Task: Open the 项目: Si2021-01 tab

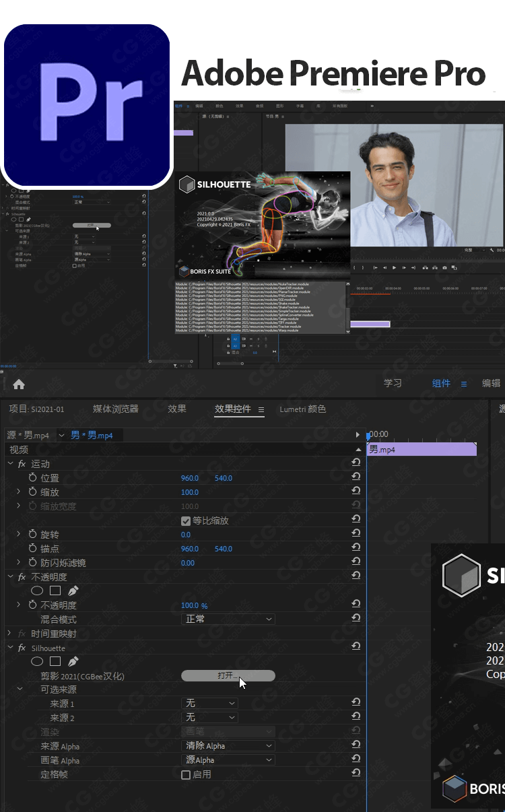Action: pyautogui.click(x=36, y=409)
